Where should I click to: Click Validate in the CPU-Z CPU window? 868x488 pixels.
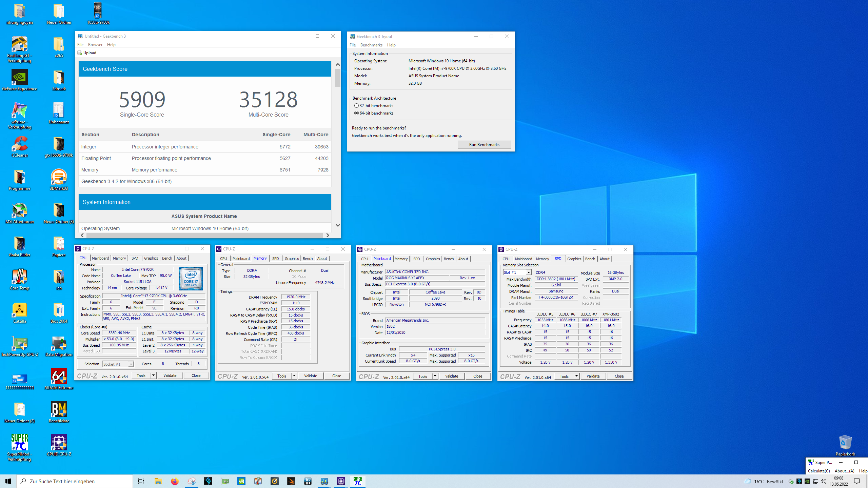(x=170, y=375)
